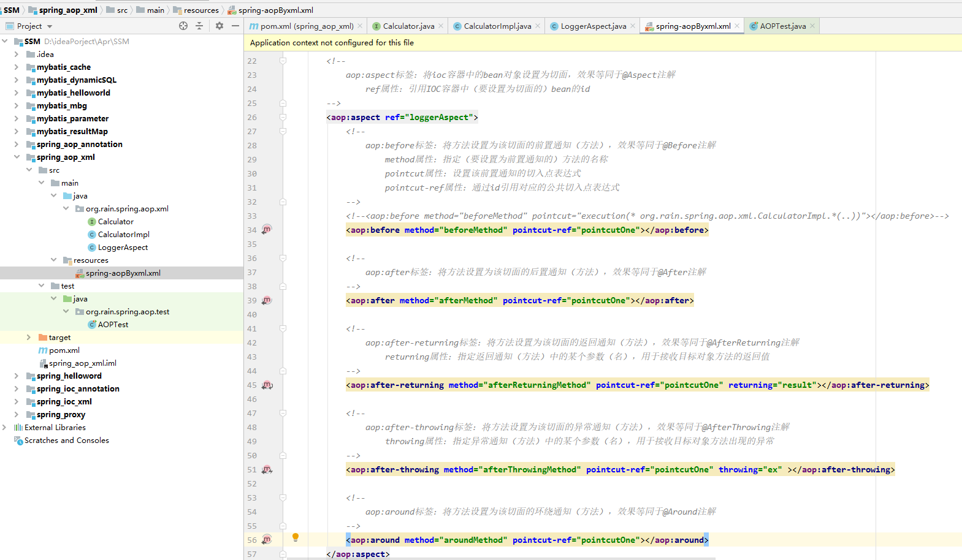The height and width of the screenshot is (560, 962).
Task: Click the aop:around code on line 56
Action: 527,540
